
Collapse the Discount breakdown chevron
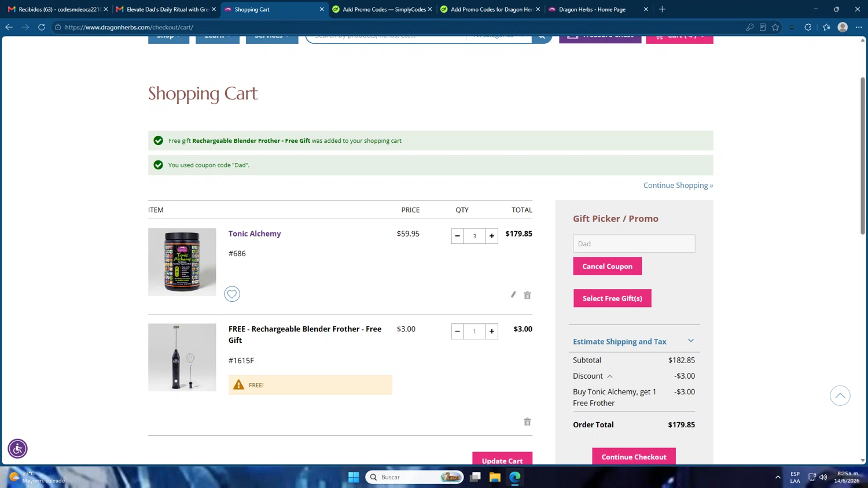(610, 376)
